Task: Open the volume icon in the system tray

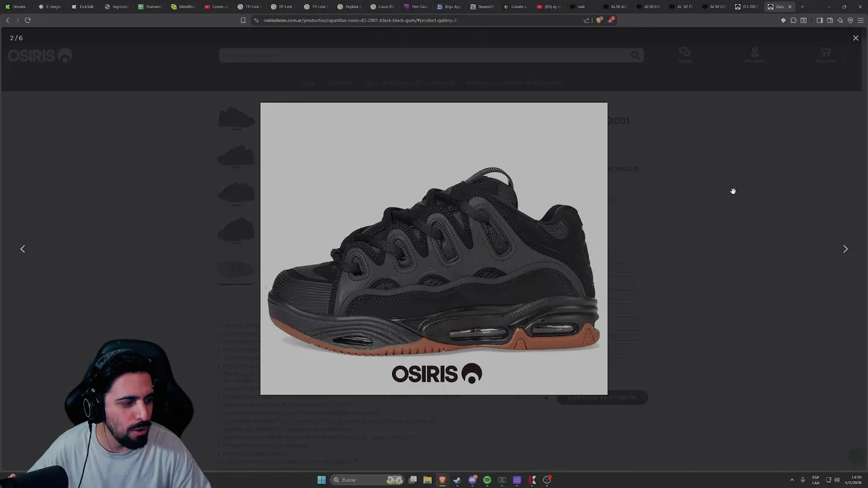Action: [x=837, y=480]
